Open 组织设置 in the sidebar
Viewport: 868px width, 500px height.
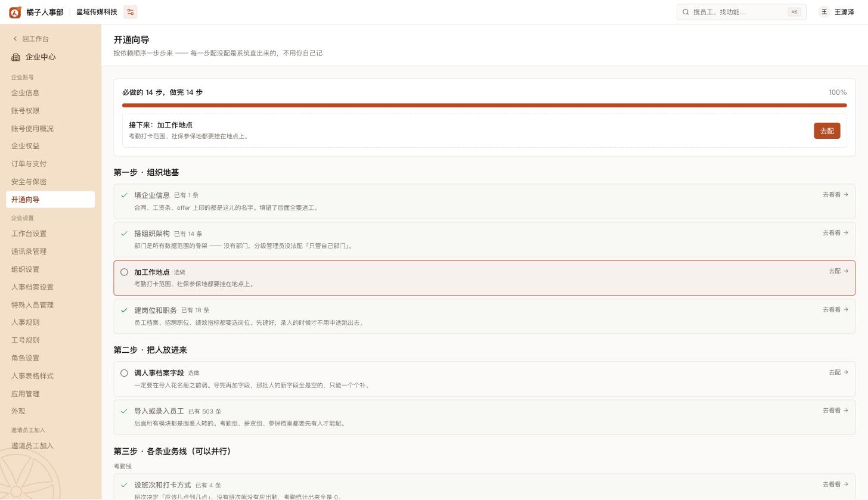[x=51, y=269]
